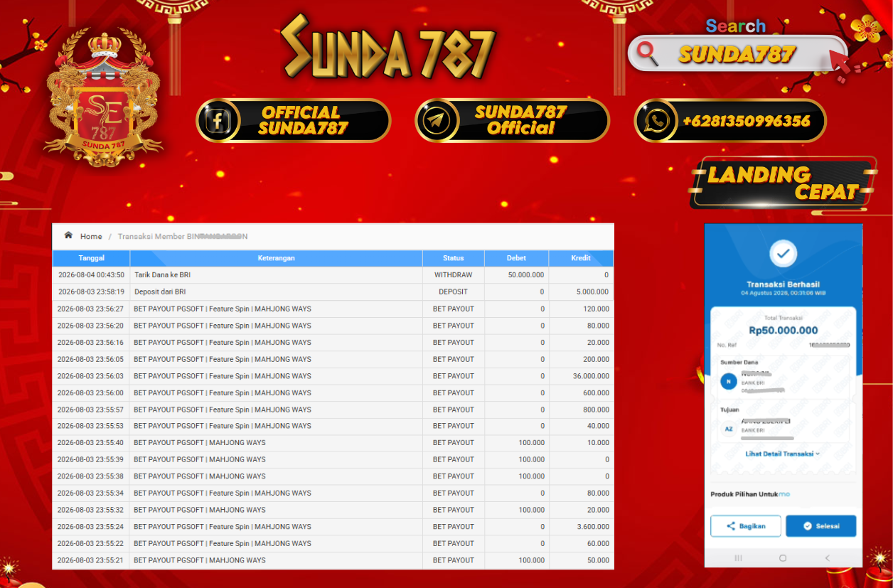Click date 2026-08-04 00:43:50
893x588 pixels.
[91, 274]
